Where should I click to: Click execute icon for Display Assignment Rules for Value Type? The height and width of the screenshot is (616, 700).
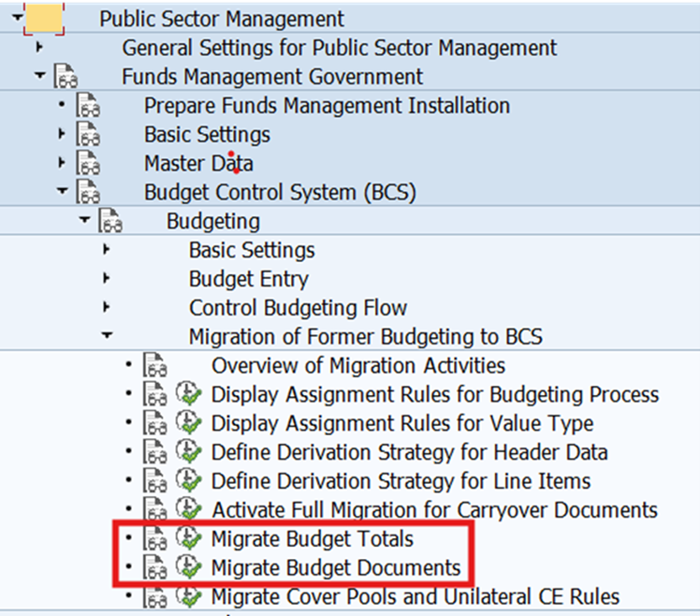[x=189, y=423]
